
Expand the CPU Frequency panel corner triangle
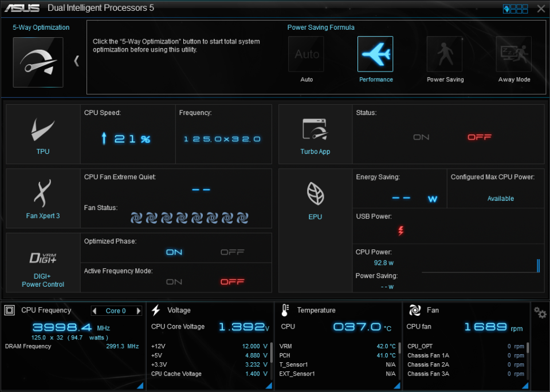tap(140, 385)
